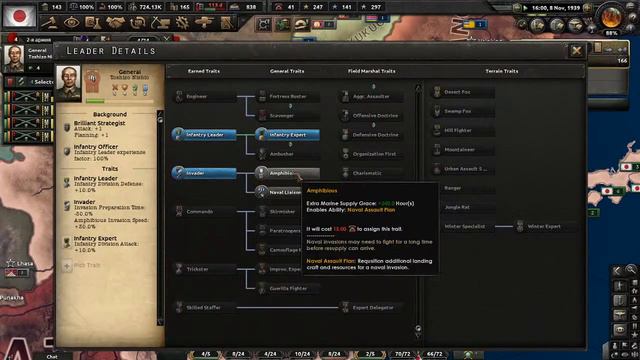
Task: Click the play button beside the date
Action: (526, 8)
